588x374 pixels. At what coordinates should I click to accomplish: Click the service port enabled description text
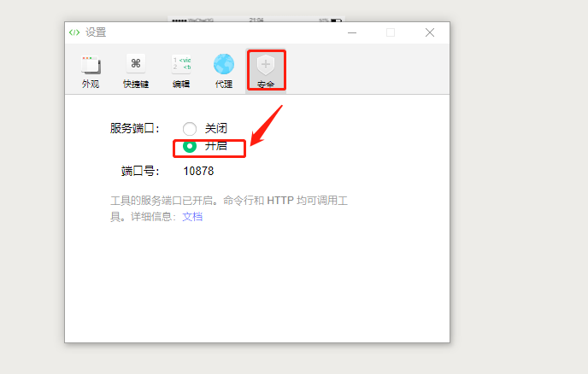229,208
